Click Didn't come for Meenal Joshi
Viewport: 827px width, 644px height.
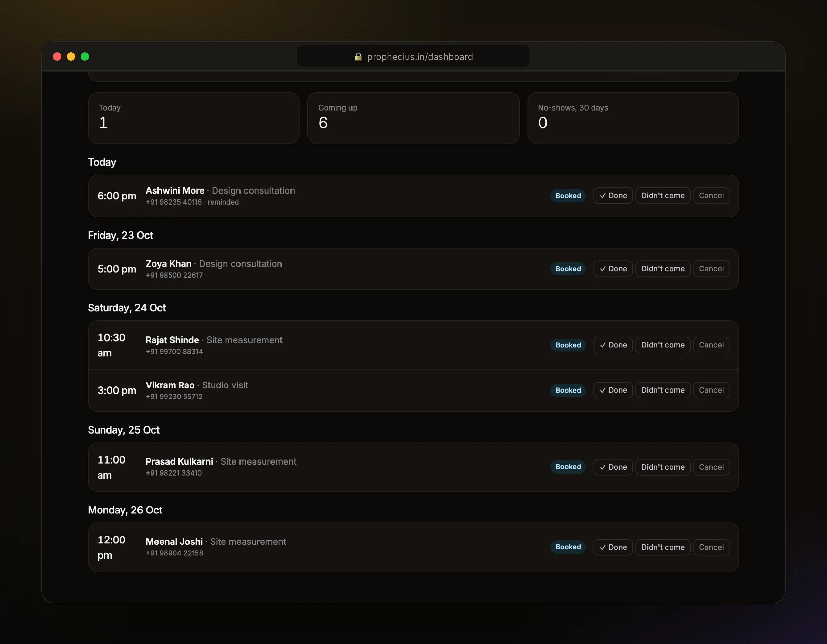[x=663, y=547]
